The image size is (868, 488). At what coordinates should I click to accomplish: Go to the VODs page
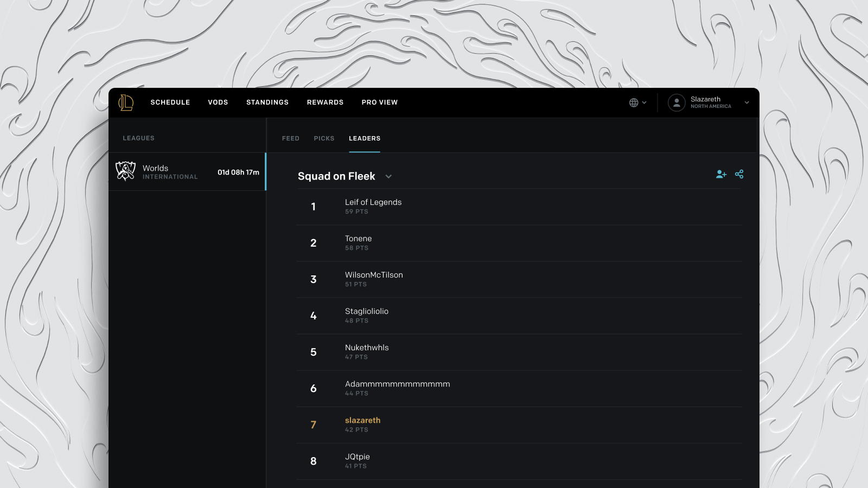[218, 102]
